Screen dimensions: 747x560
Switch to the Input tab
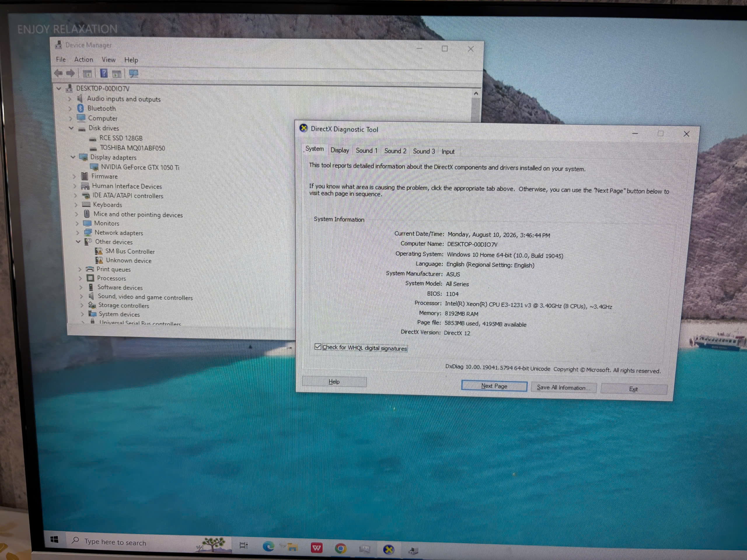click(x=448, y=152)
